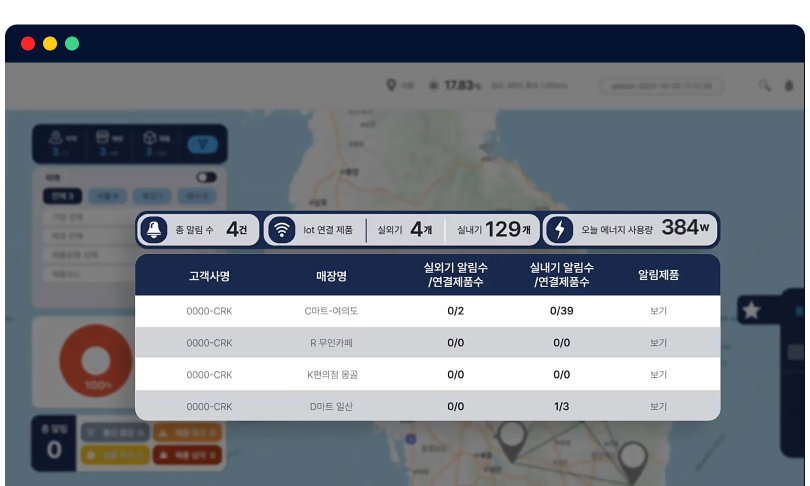Click the person customer icon in dark panel
Screen dimensions: 810x486
click(x=56, y=137)
